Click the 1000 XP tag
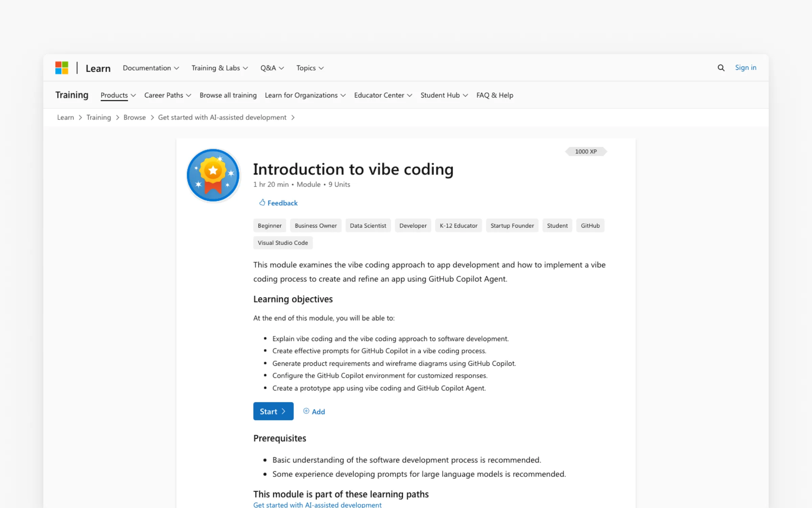The height and width of the screenshot is (508, 812). click(x=586, y=151)
